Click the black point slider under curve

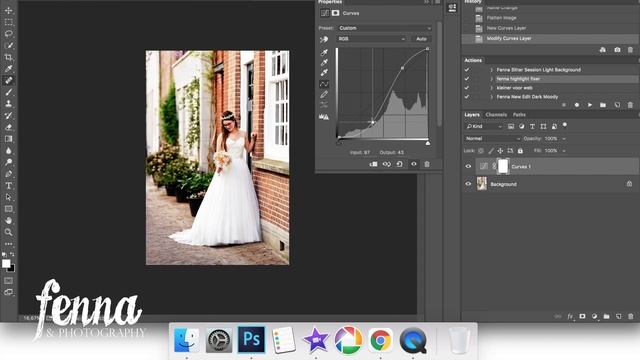(338, 143)
